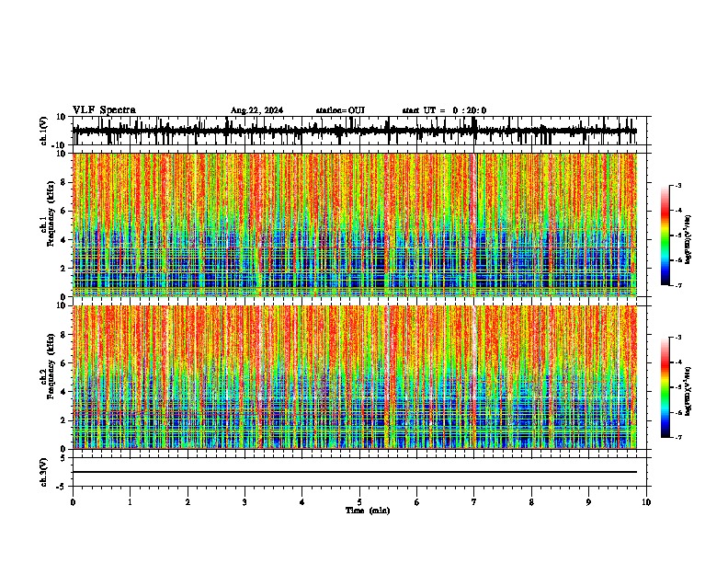Click time axis tick label "5"

[359, 502]
